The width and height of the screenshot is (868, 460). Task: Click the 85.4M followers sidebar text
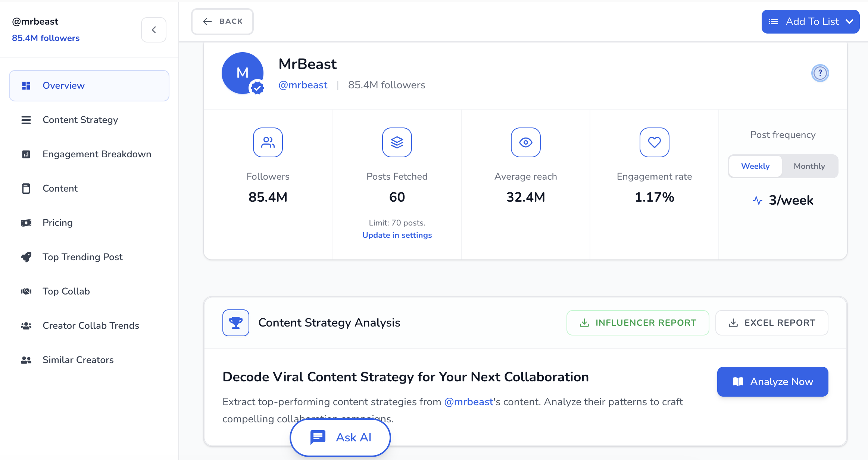[x=46, y=38]
